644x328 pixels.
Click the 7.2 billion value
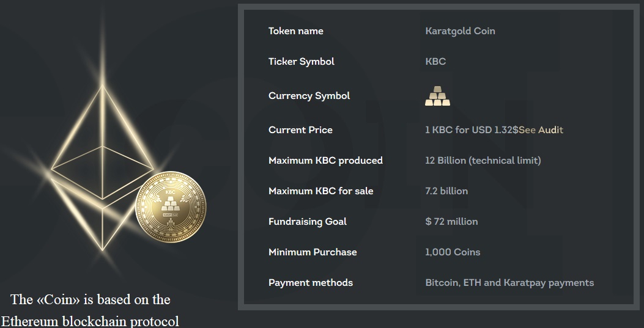coord(446,191)
